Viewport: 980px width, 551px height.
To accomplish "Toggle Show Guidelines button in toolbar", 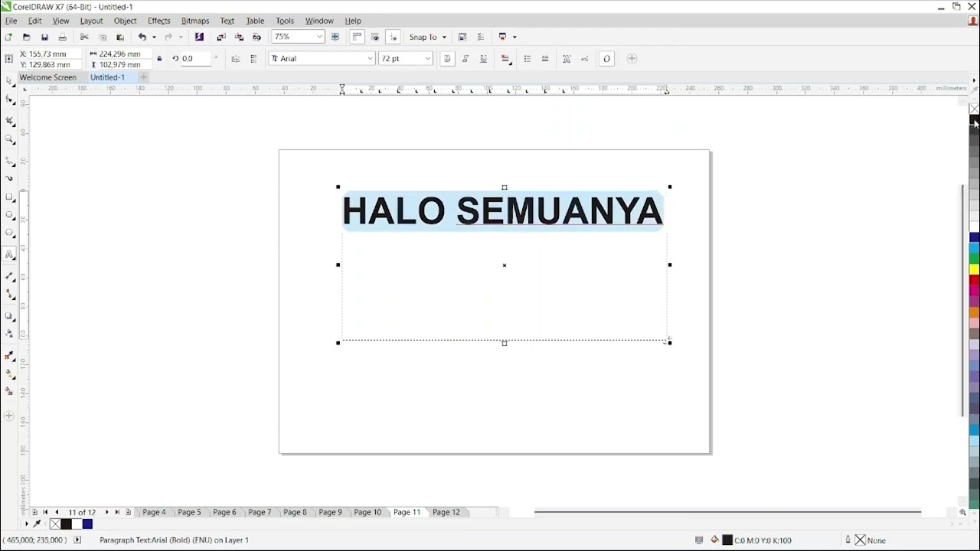I will 394,37.
